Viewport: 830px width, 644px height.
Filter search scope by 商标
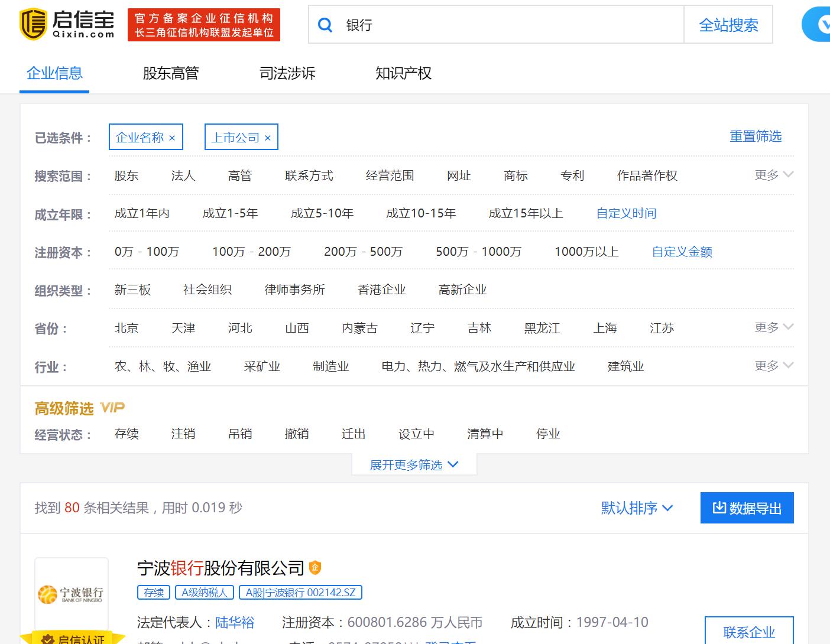[516, 175]
